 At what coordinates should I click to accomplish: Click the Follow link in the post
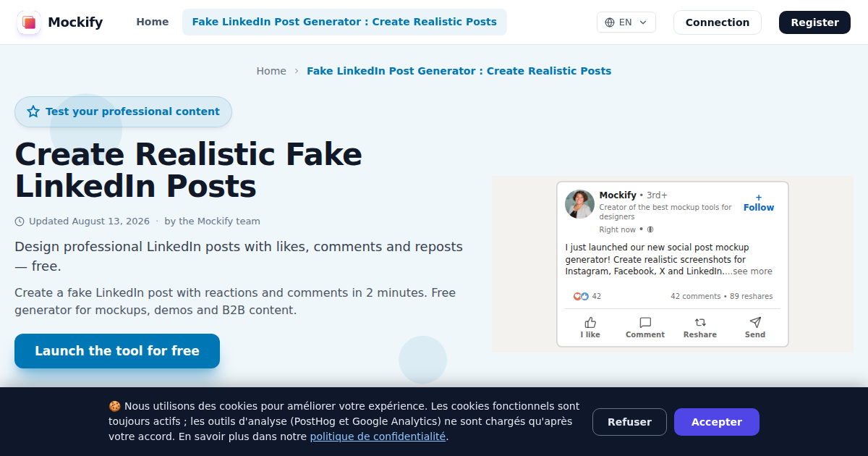tap(759, 208)
